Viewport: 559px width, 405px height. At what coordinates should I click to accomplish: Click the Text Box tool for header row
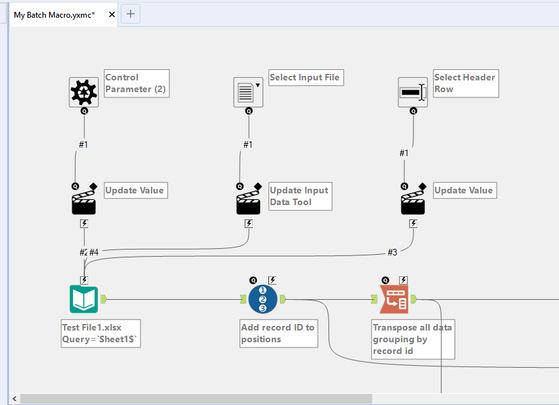pos(413,92)
